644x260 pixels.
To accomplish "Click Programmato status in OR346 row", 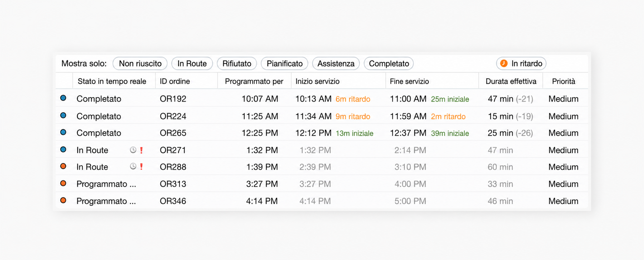I will tap(106, 201).
